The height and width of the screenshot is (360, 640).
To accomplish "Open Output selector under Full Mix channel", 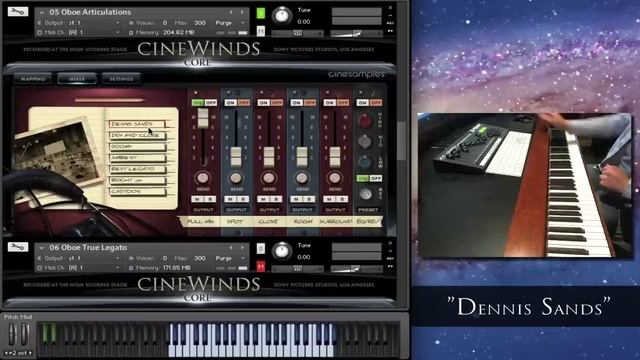I will pos(203,210).
